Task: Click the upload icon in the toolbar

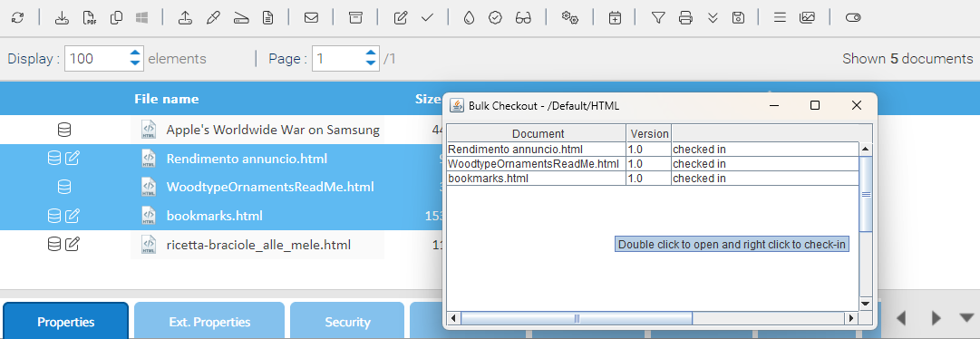Action: point(185,18)
